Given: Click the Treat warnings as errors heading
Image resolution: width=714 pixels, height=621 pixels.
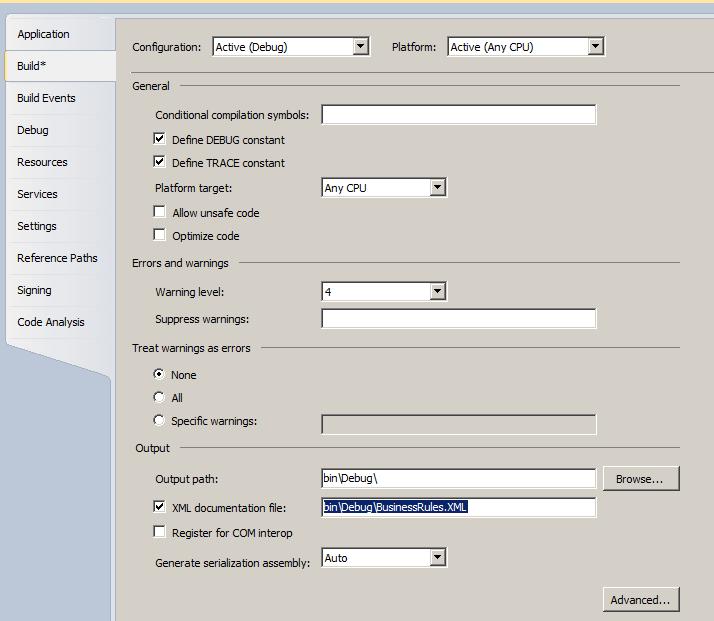Looking at the screenshot, I should [191, 348].
